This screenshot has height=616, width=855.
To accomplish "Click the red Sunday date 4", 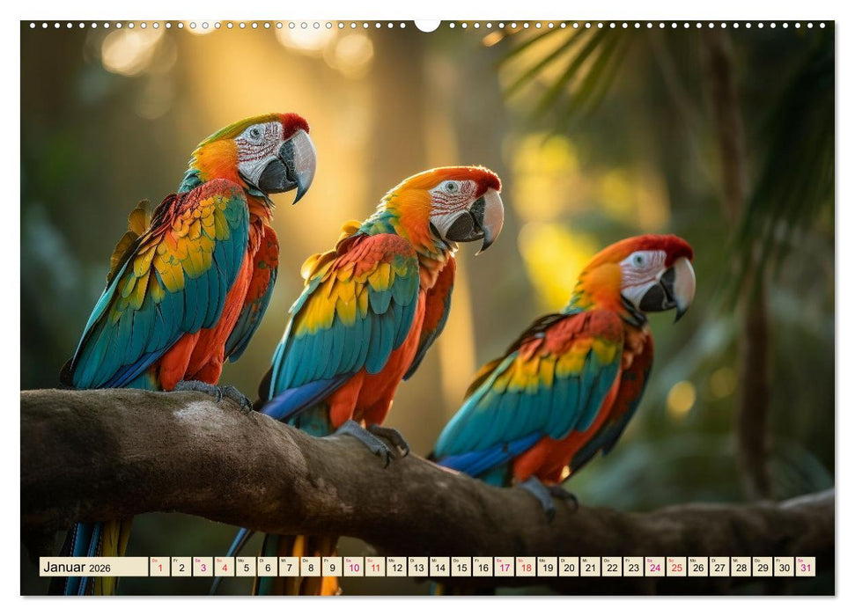I will [x=225, y=568].
